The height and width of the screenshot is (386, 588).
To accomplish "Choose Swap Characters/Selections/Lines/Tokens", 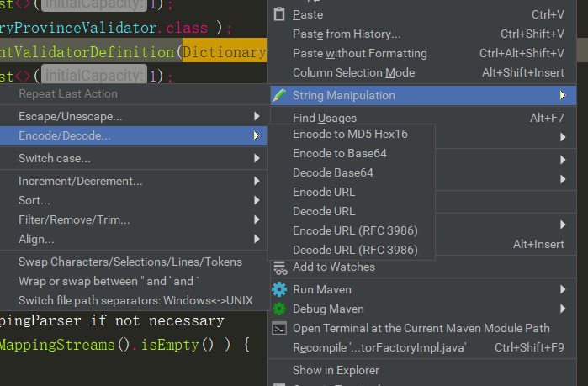I will [x=133, y=262].
